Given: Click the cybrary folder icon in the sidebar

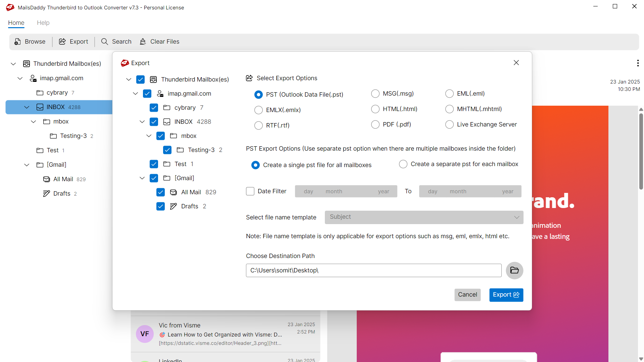Looking at the screenshot, I should pos(40,93).
